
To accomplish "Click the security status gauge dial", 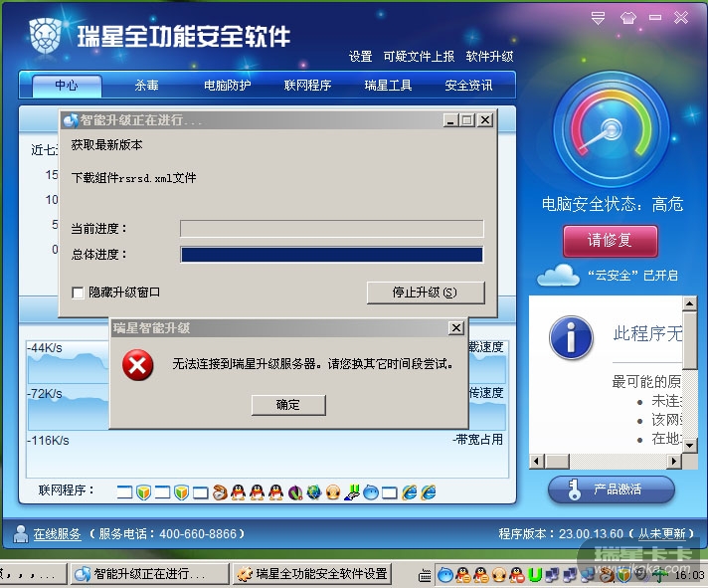I will coord(612,130).
